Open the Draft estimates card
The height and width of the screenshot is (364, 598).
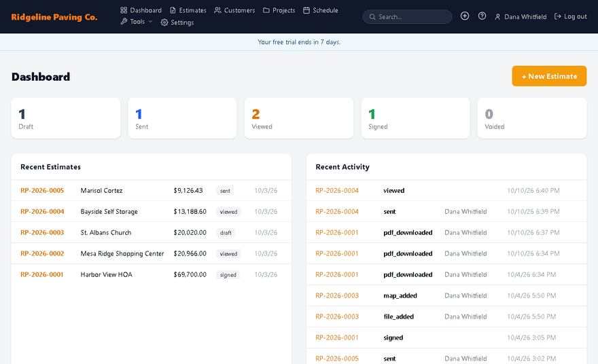pos(66,118)
